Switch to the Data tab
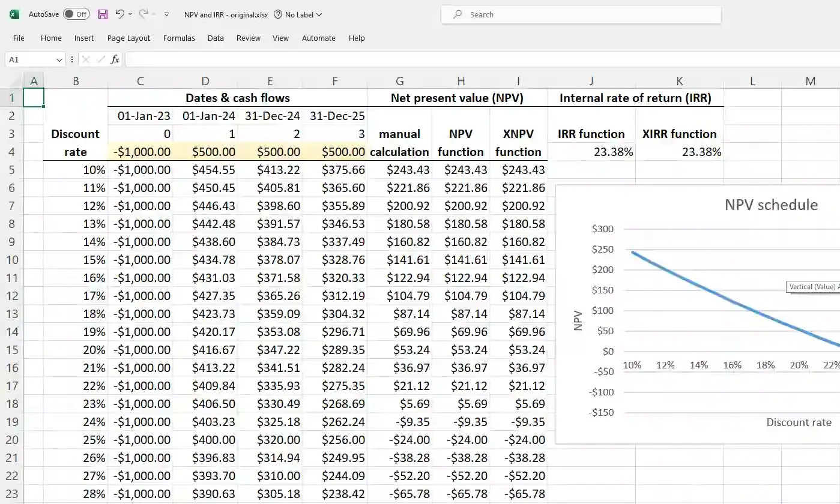The width and height of the screenshot is (840, 504). [216, 38]
